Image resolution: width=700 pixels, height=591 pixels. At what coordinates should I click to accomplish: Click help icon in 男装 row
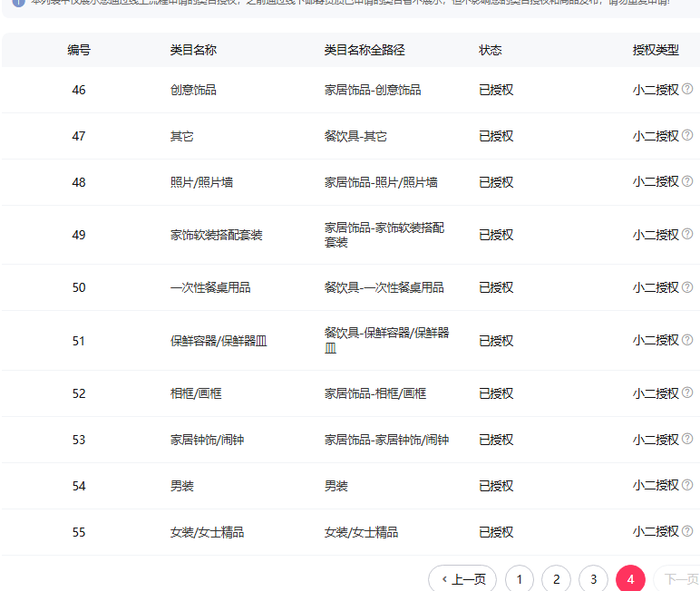(x=687, y=485)
